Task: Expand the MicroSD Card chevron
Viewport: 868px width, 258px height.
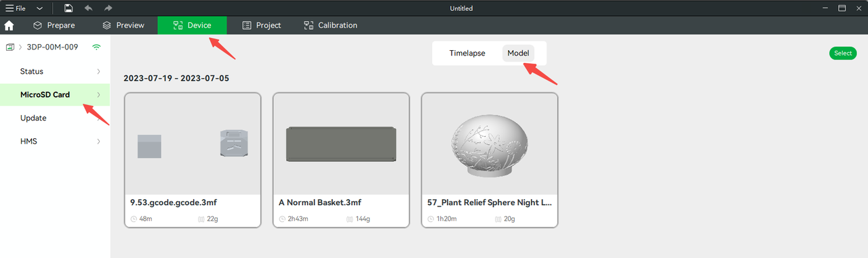Action: [98, 95]
